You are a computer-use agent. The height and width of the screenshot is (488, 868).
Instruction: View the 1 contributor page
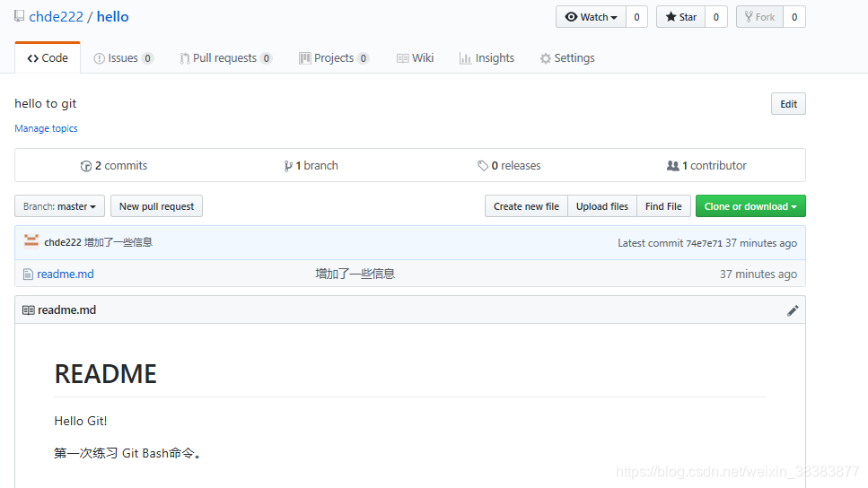707,165
